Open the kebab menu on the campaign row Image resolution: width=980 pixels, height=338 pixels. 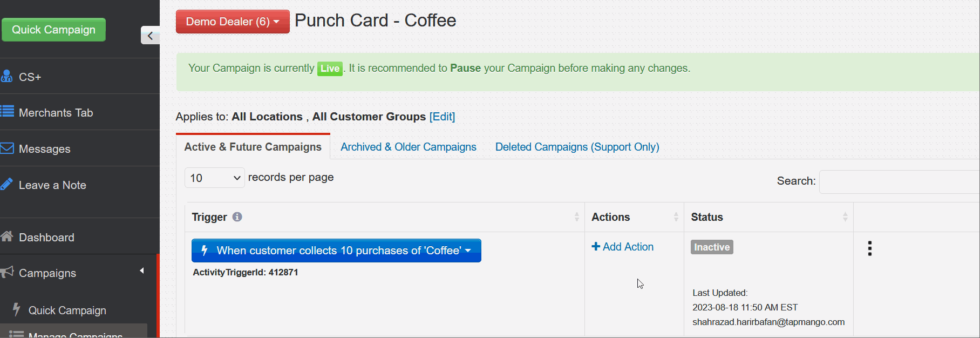[x=869, y=248]
